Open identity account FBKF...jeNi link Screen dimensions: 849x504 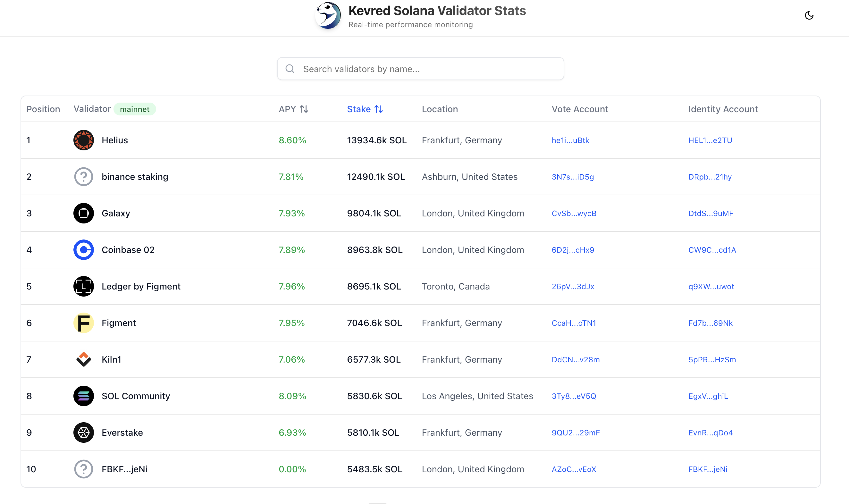[708, 469]
